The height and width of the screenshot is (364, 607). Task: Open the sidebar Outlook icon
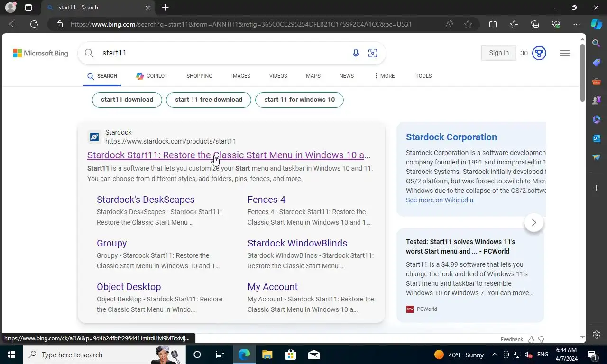point(597,138)
